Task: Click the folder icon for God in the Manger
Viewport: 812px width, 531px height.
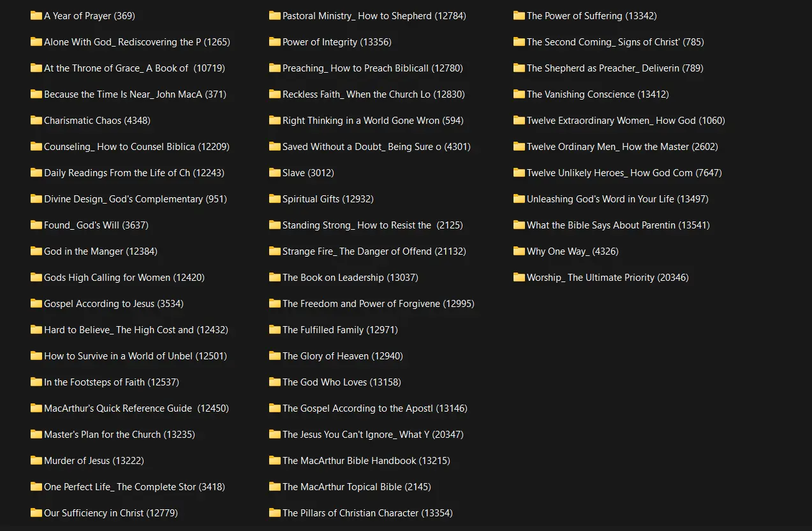Action: tap(36, 251)
